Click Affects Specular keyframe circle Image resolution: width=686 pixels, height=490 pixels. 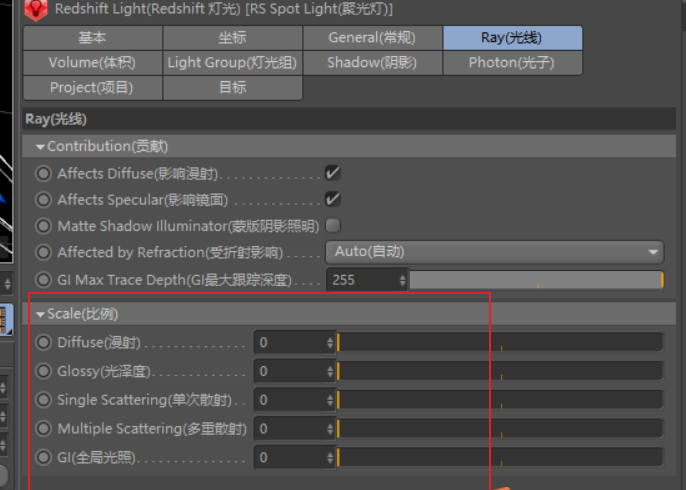tap(43, 200)
